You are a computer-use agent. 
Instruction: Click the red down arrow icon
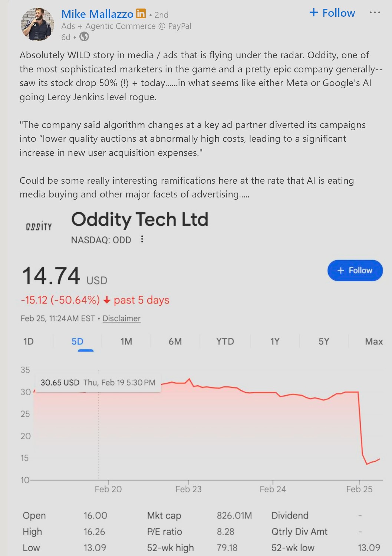(x=107, y=300)
